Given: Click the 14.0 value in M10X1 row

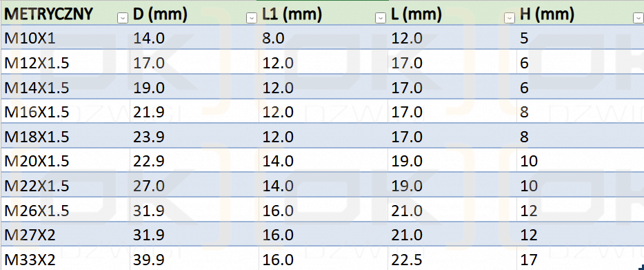Looking at the screenshot, I should tap(149, 38).
